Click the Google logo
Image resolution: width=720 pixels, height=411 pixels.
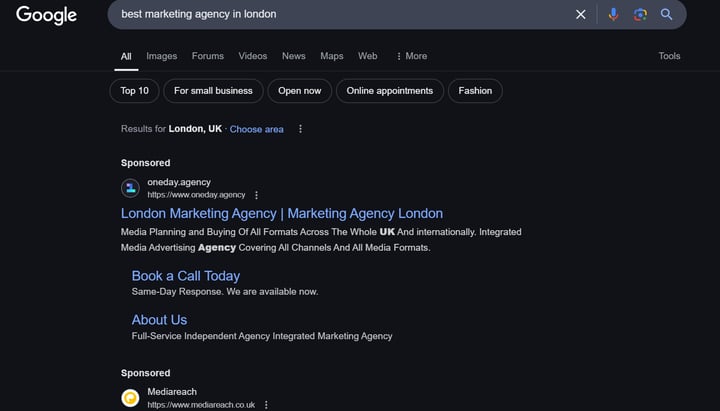46,15
